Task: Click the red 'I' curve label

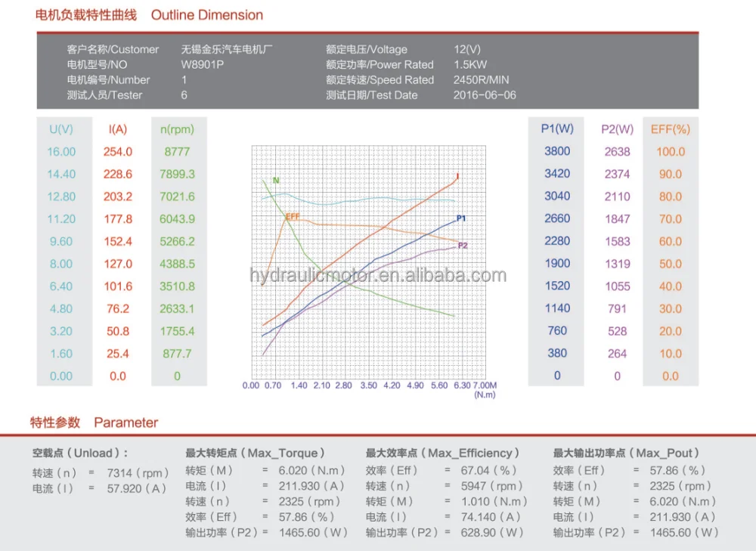Action: 457,176
